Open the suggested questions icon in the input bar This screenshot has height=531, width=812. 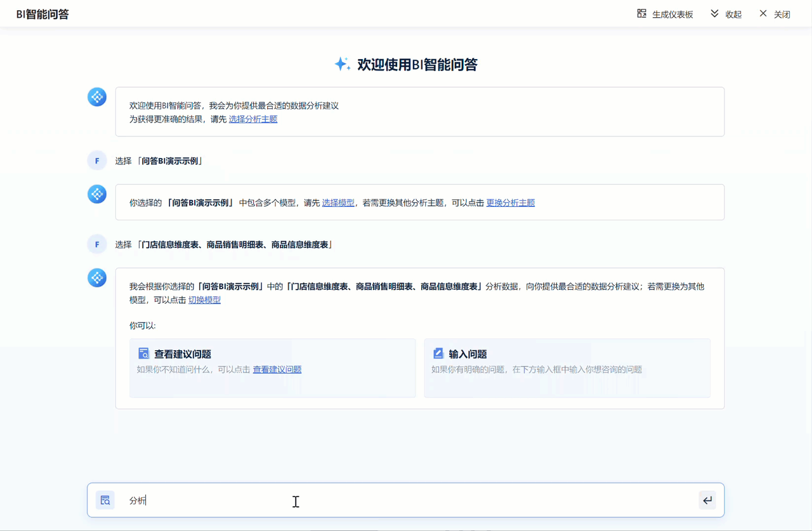point(105,500)
